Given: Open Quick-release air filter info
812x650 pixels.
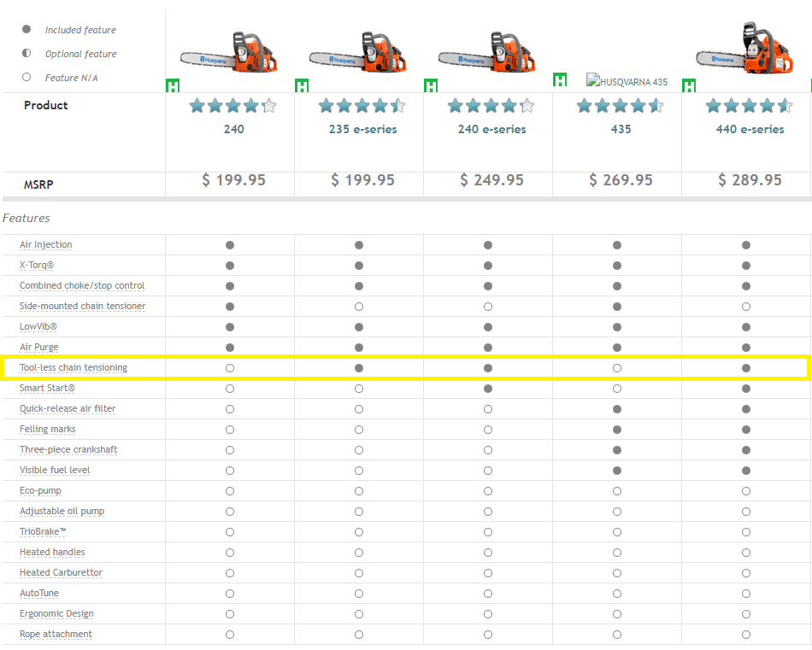Looking at the screenshot, I should pyautogui.click(x=68, y=409).
